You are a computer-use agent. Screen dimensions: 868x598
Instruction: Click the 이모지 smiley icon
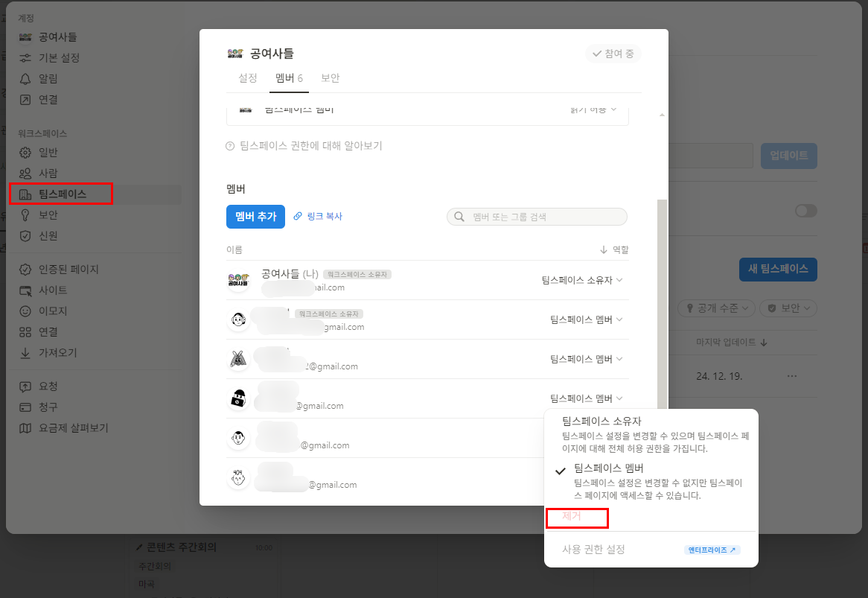click(x=25, y=311)
